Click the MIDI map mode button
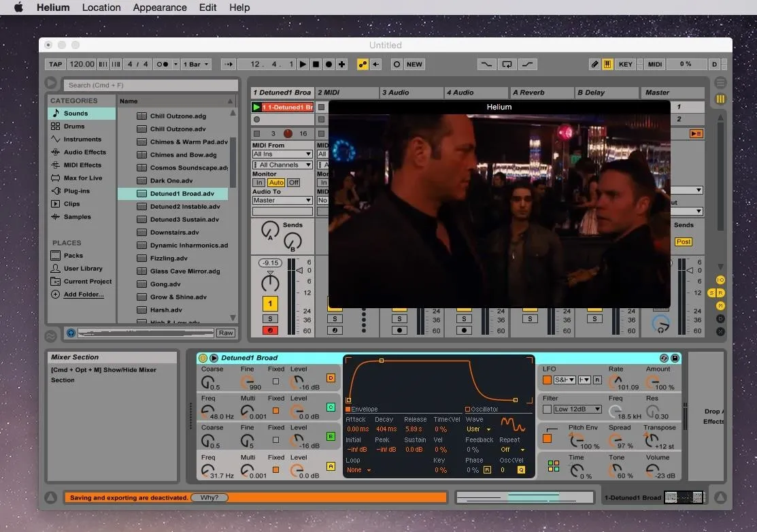Viewport: 757px width, 532px height. coord(655,64)
